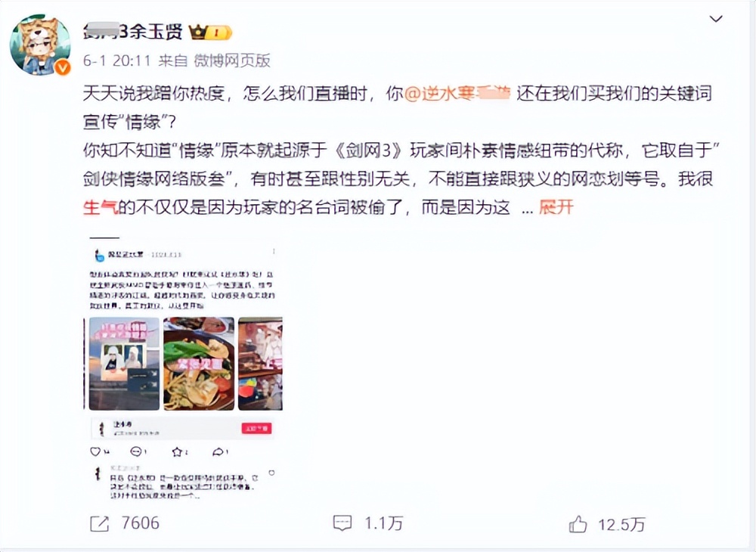Tap the star favorite icon in embedded post
The image size is (756, 552).
176,451
